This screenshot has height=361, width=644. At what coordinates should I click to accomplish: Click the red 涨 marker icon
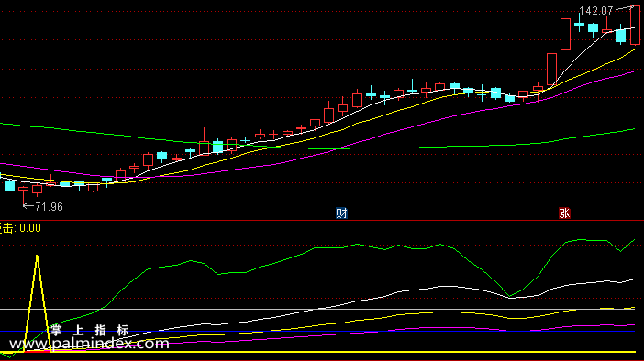(565, 213)
